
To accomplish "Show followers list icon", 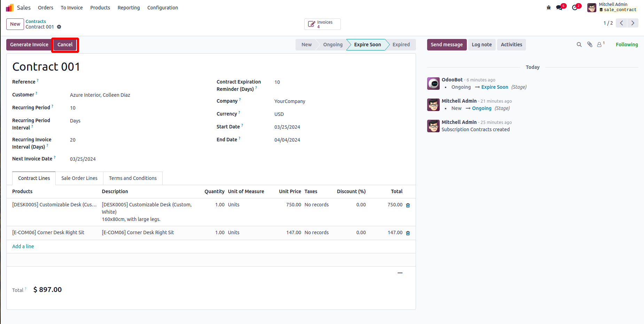I will 600,45.
